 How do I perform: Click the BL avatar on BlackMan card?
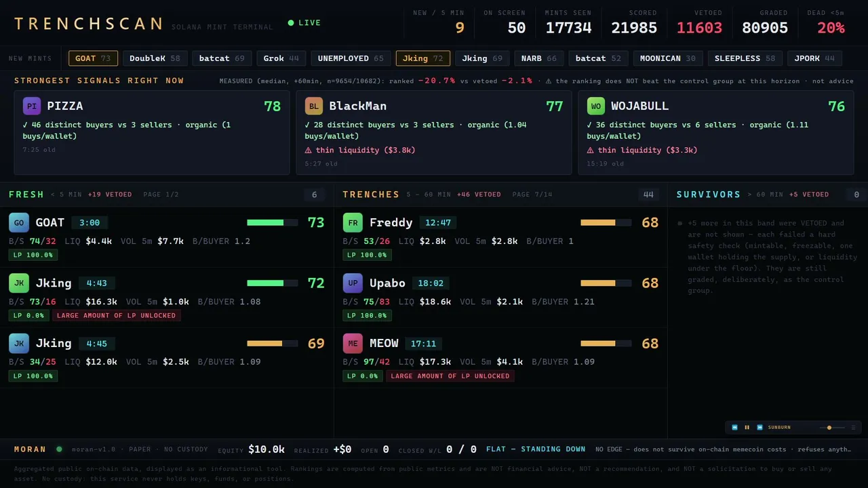(x=313, y=106)
